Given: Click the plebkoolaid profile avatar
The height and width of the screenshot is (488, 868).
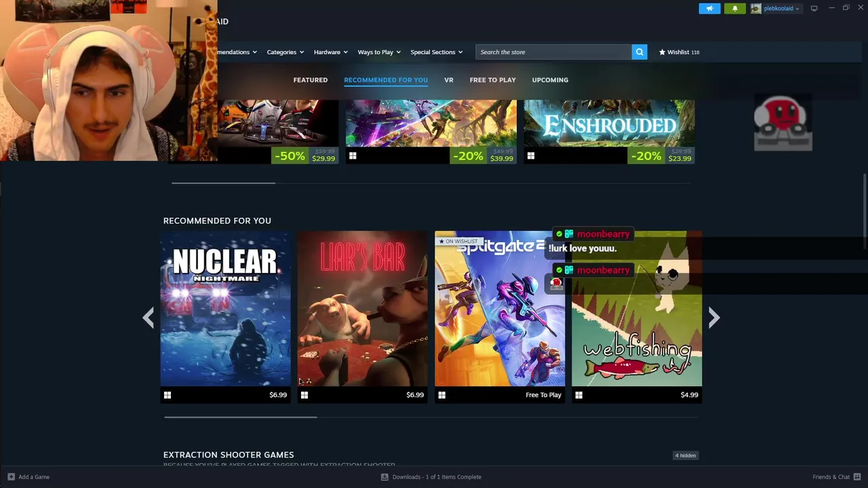Looking at the screenshot, I should [x=755, y=8].
